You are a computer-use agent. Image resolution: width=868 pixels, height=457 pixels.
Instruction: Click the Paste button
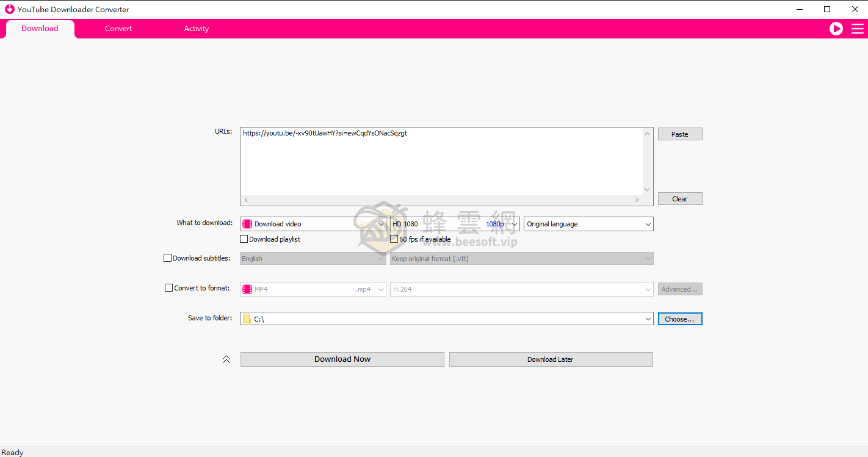pos(680,134)
